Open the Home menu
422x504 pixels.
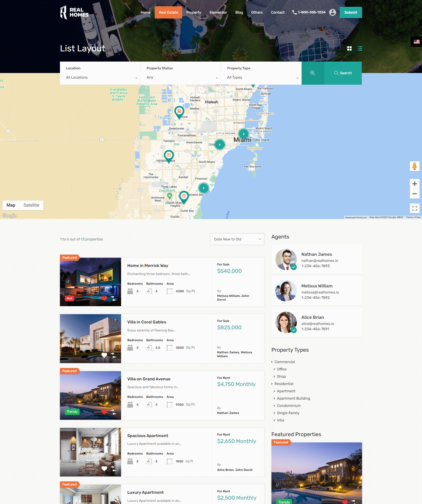[145, 12]
